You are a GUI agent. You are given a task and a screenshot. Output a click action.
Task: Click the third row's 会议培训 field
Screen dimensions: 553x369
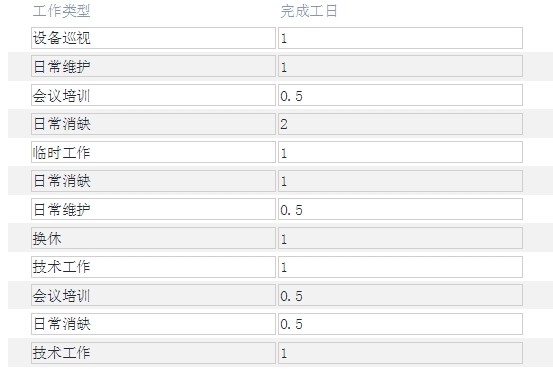click(x=153, y=95)
